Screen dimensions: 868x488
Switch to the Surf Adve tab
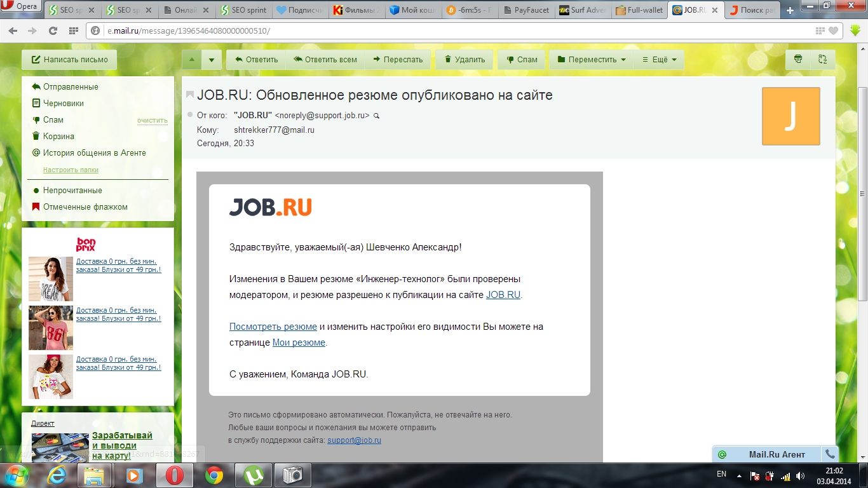click(x=582, y=10)
